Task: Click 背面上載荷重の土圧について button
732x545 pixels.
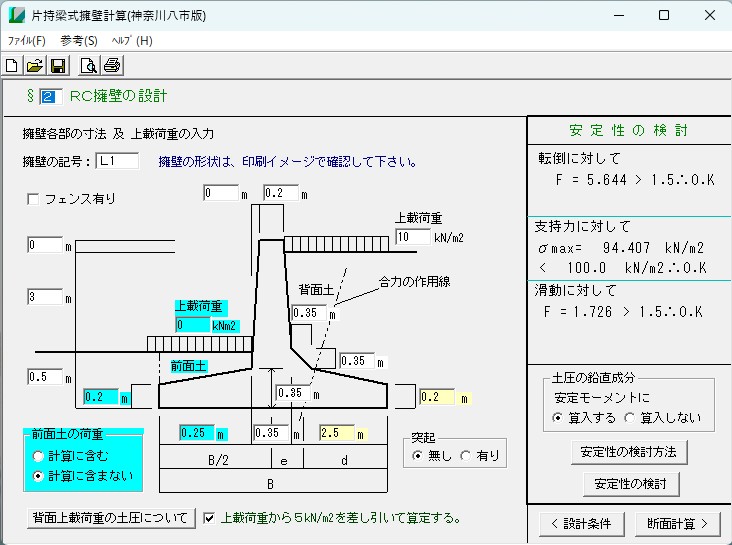Action: coord(111,517)
